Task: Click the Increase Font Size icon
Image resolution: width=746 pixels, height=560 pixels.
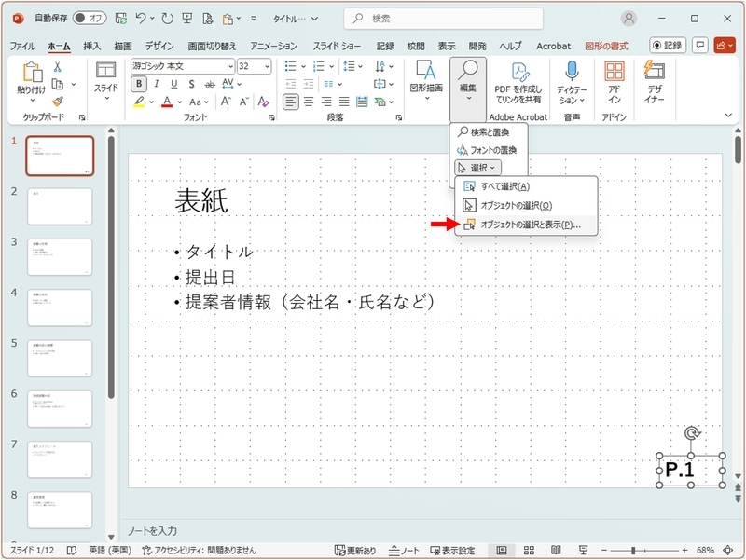Action: click(x=226, y=102)
